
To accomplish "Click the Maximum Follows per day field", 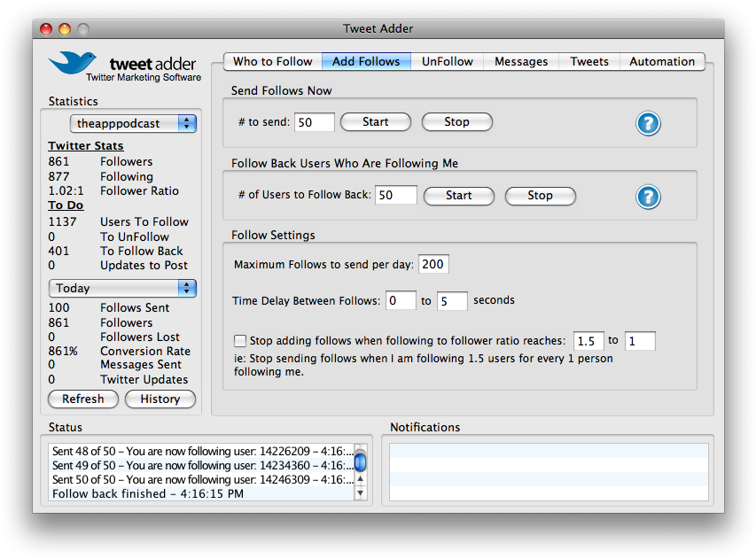I will coord(433,264).
